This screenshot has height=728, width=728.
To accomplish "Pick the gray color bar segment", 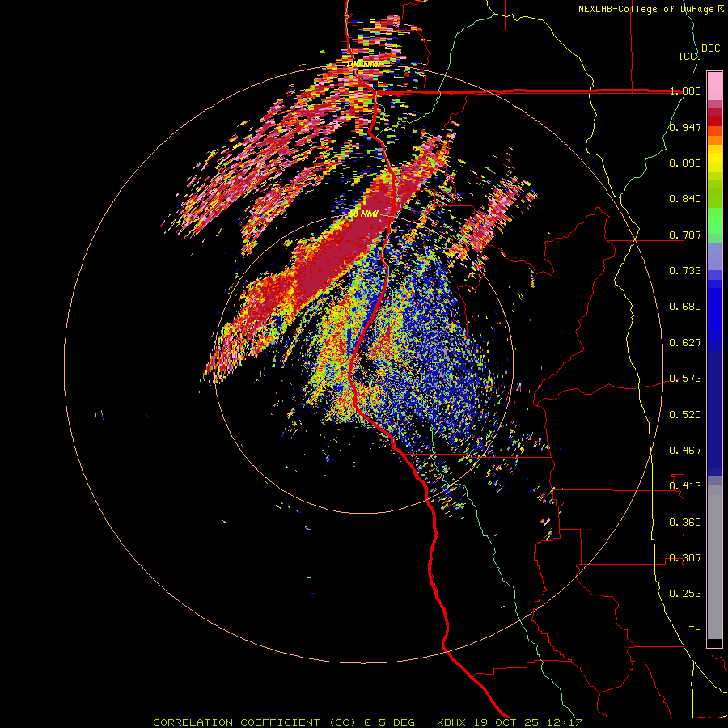I will 714,562.
